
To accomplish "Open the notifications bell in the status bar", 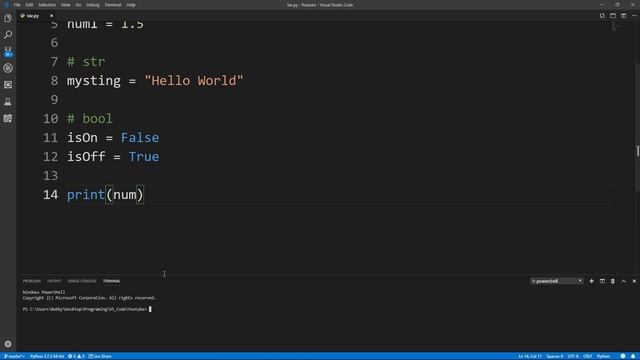I will [x=633, y=356].
